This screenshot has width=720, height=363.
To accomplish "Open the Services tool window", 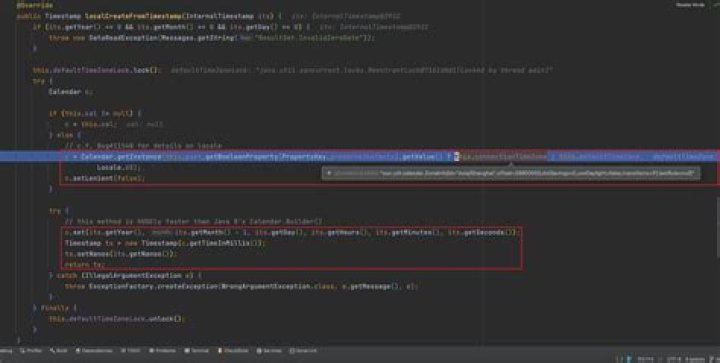I will click(269, 351).
